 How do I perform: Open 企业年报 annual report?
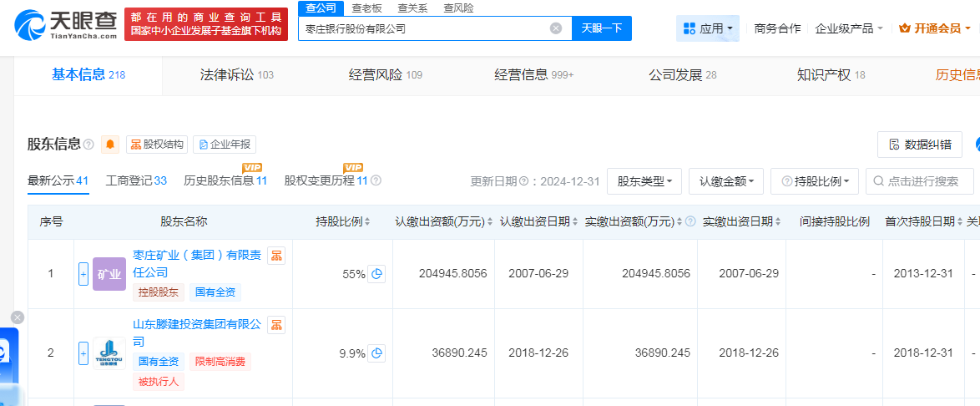[225, 145]
